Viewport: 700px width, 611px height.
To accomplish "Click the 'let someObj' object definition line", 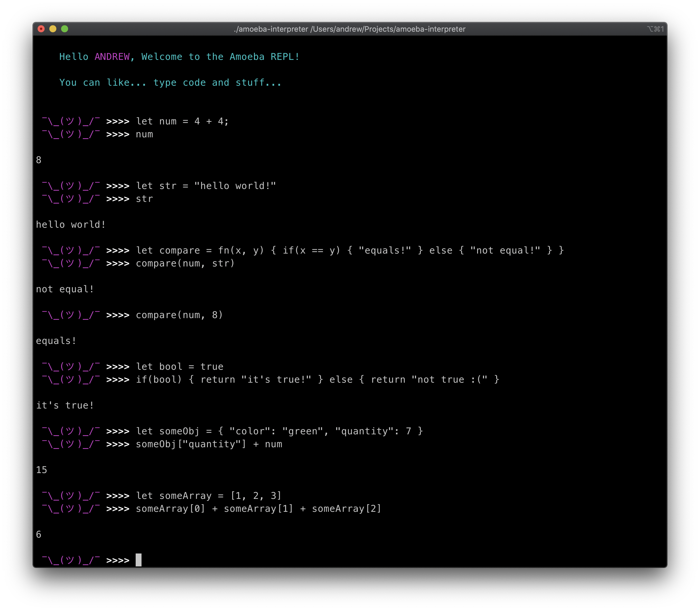I will (x=280, y=431).
